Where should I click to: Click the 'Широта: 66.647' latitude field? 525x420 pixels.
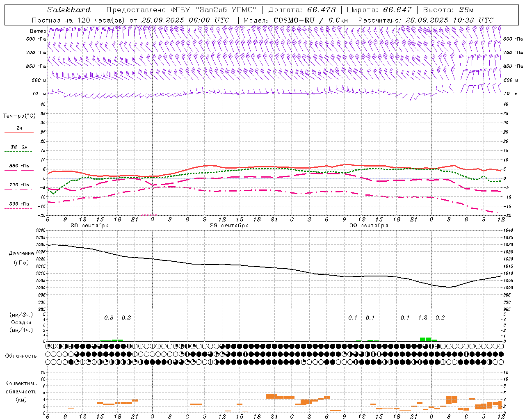click(379, 10)
